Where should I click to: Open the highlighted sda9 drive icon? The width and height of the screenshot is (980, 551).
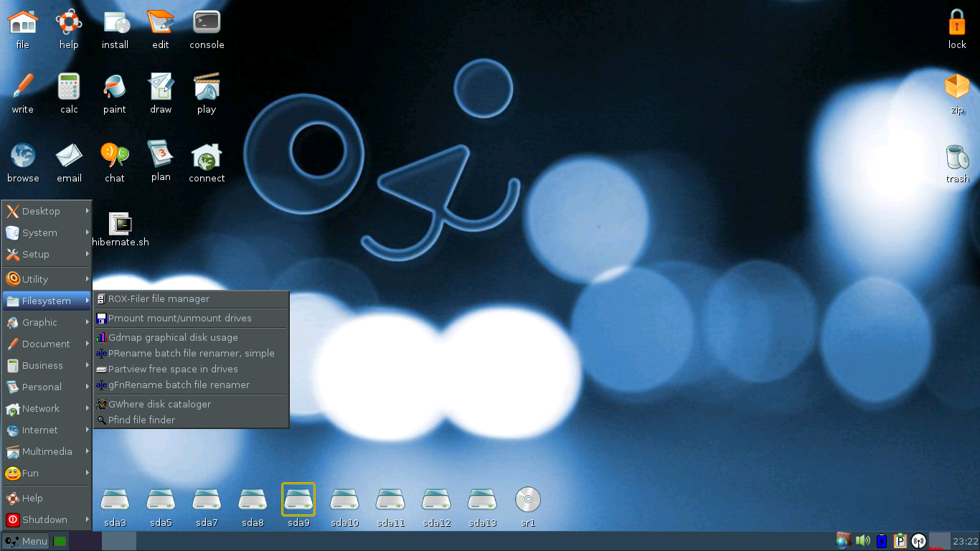point(298,499)
